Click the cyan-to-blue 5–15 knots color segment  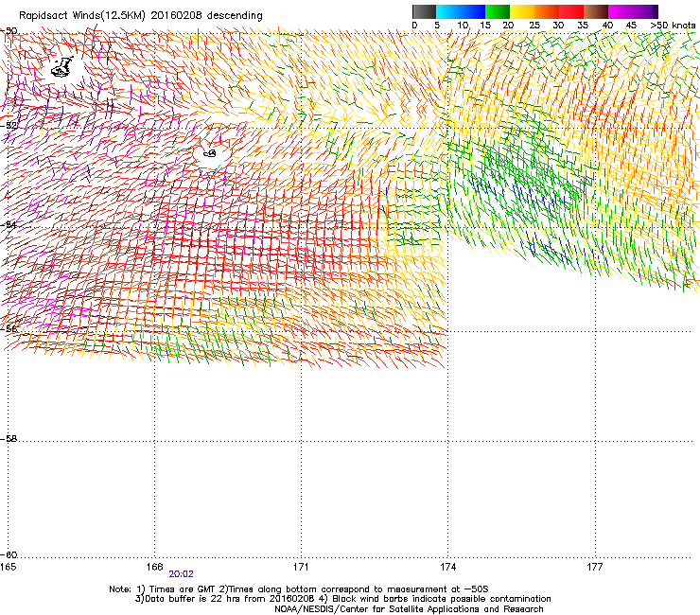[x=461, y=11]
